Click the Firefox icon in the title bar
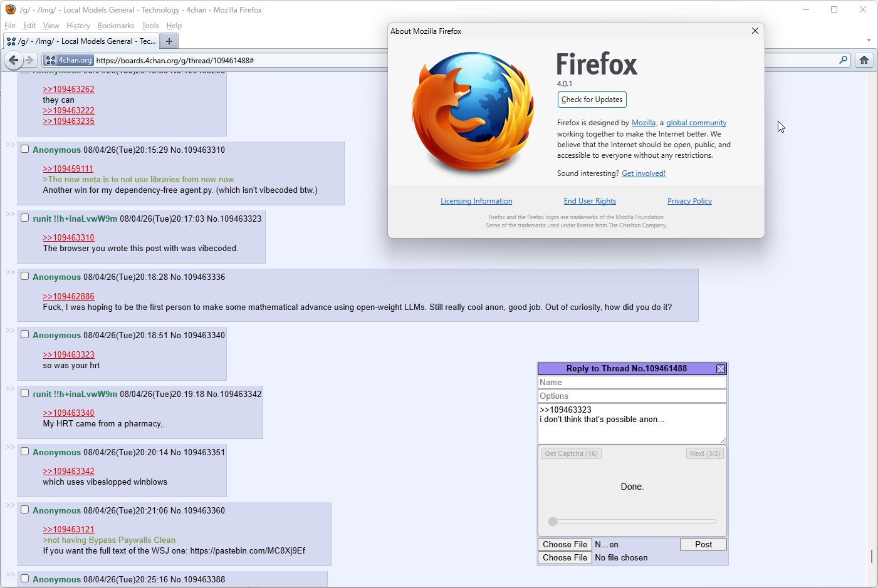 (11, 9)
